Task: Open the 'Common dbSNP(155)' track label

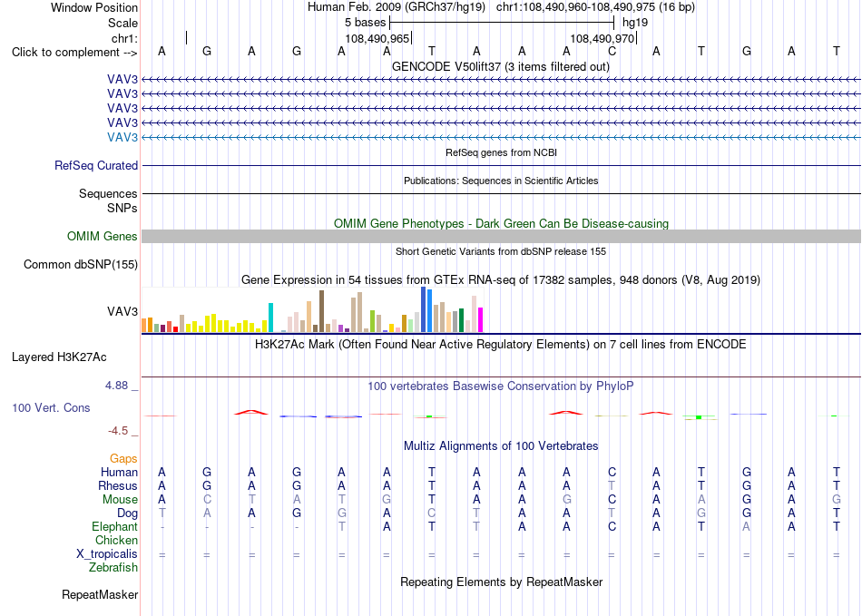Action: click(81, 264)
